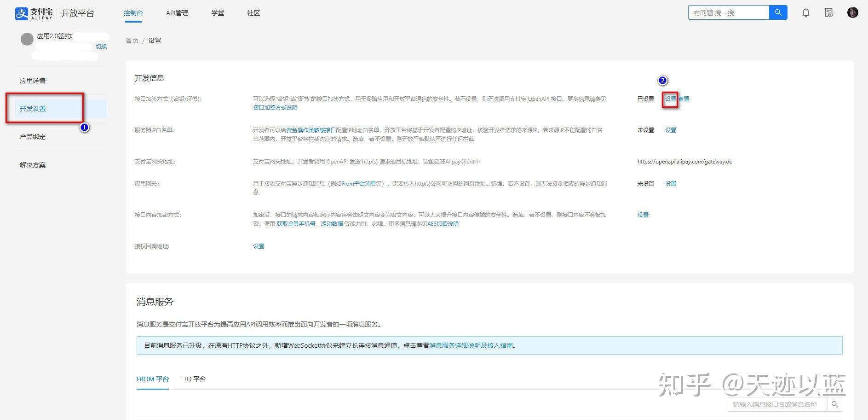Viewport: 868px width, 420px height.
Task: Click 设置 for 服务器IP白名单
Action: click(671, 130)
